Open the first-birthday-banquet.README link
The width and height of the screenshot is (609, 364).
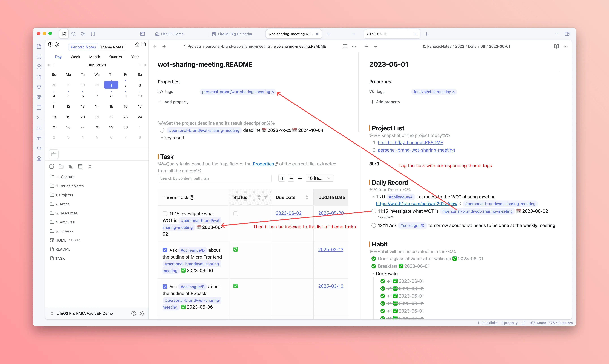click(x=410, y=143)
